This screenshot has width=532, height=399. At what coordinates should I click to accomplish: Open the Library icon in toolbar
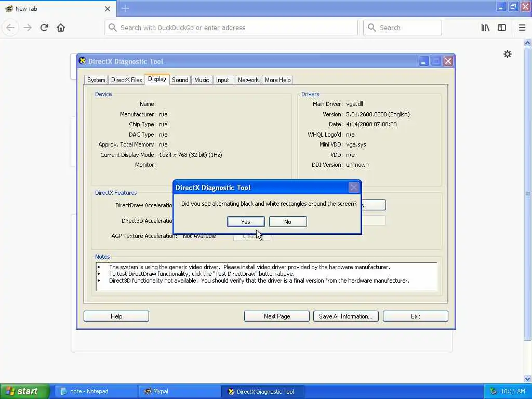point(485,28)
